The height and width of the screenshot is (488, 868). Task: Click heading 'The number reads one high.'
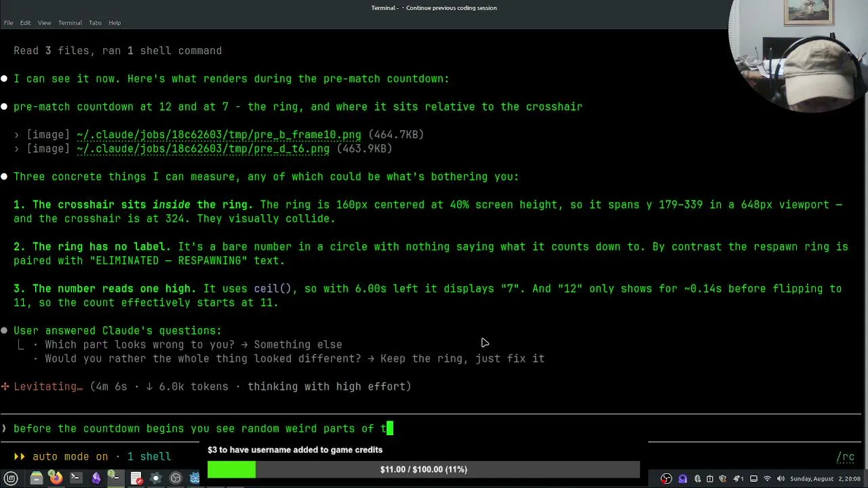click(115, 289)
